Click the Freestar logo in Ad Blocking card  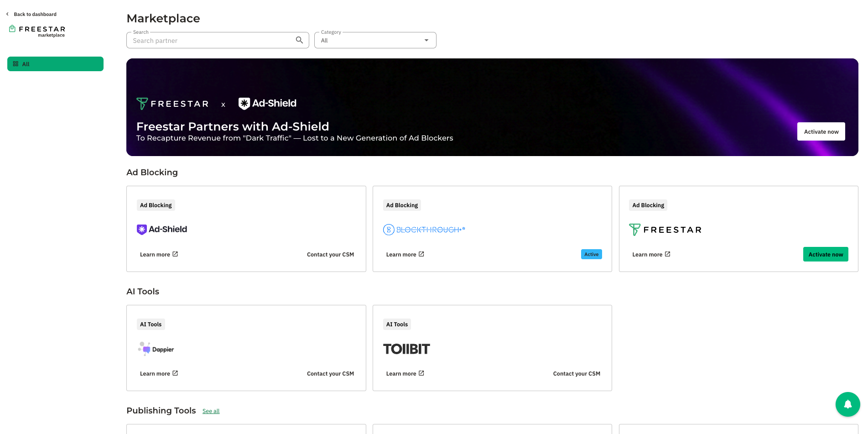coord(665,230)
